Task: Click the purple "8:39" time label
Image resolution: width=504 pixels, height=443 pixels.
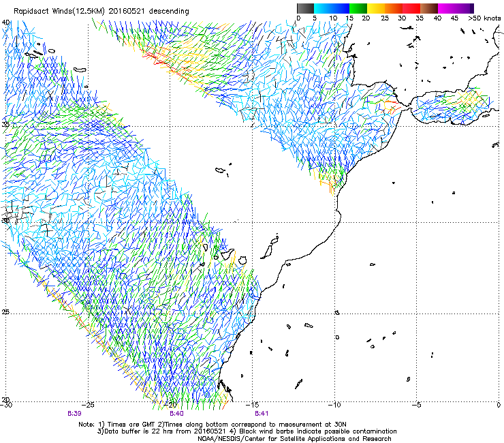Action: coord(74,414)
